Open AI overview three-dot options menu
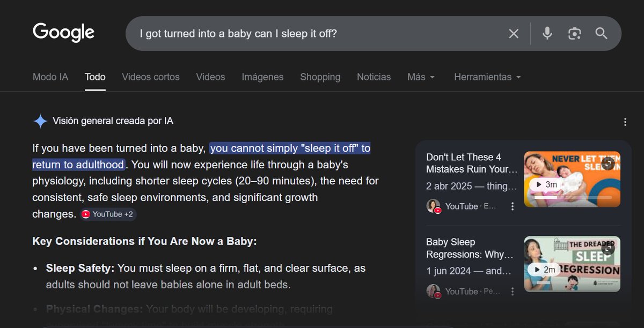This screenshot has height=328, width=644. pos(625,122)
